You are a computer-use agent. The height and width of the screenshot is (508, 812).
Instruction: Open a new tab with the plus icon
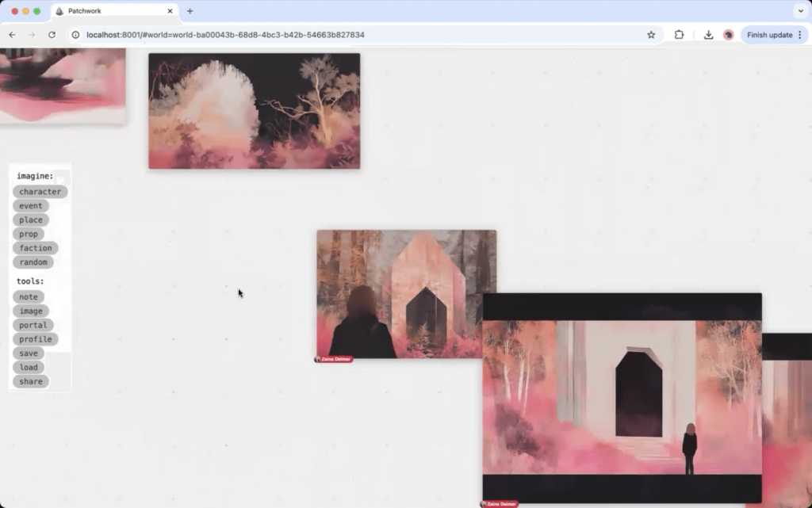click(x=190, y=11)
